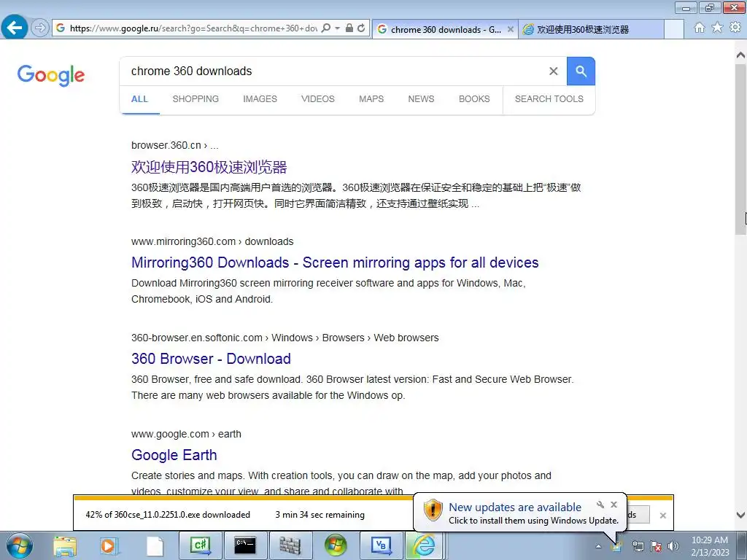This screenshot has width=747, height=560.
Task: Select the ALL results tab
Action: pos(139,99)
